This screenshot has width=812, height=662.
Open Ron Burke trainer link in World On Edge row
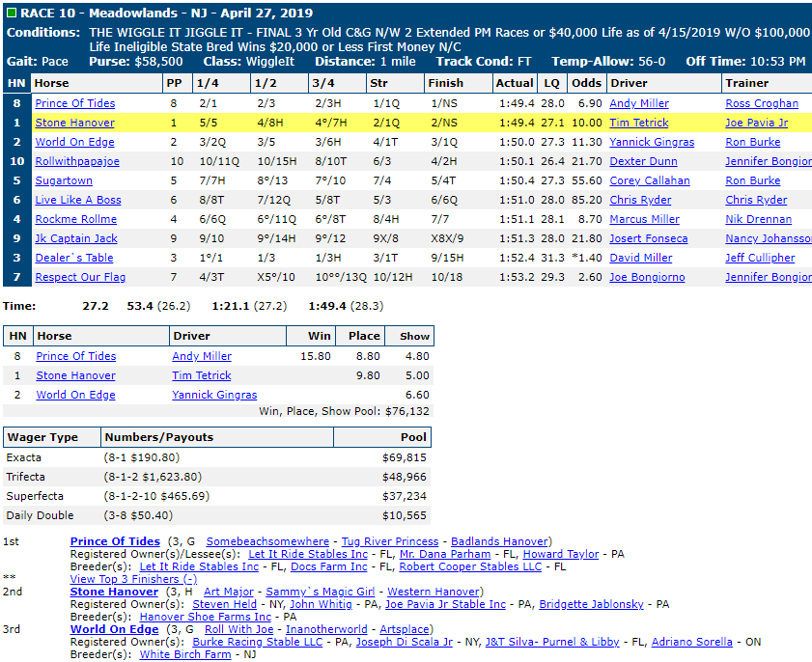753,142
